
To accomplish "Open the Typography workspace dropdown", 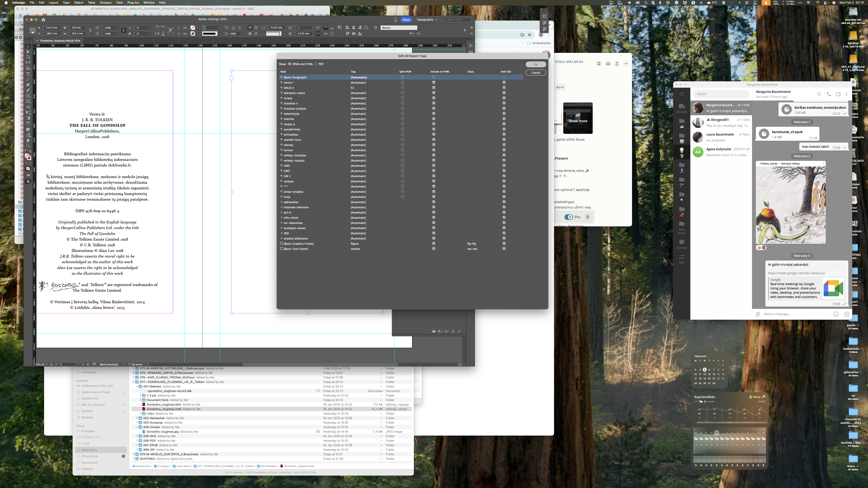I will coord(427,19).
